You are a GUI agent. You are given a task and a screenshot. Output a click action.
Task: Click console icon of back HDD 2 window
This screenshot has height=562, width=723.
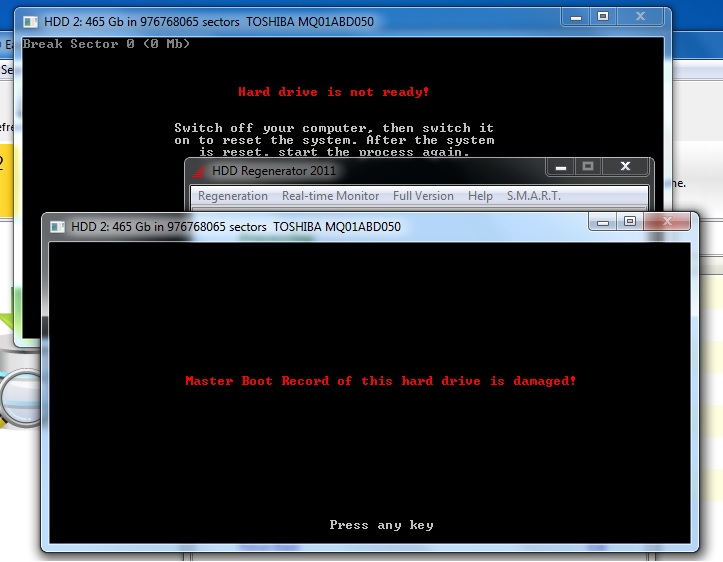pyautogui.click(x=30, y=22)
